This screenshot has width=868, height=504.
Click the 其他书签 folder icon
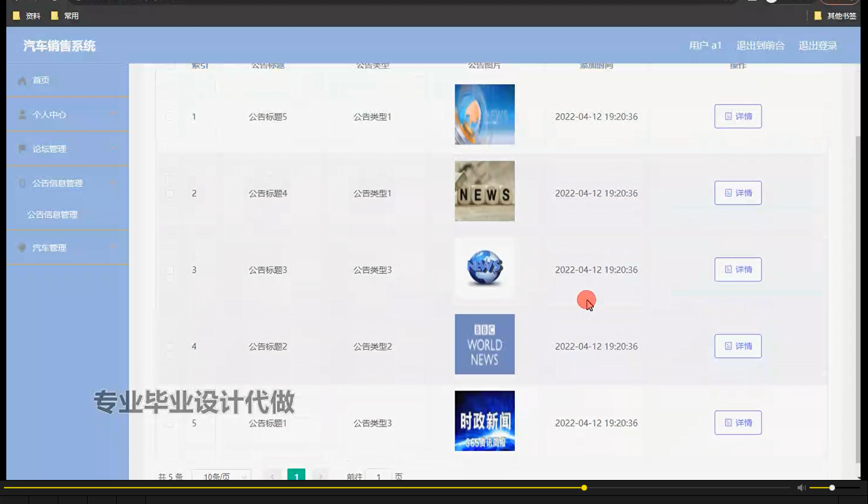point(817,16)
